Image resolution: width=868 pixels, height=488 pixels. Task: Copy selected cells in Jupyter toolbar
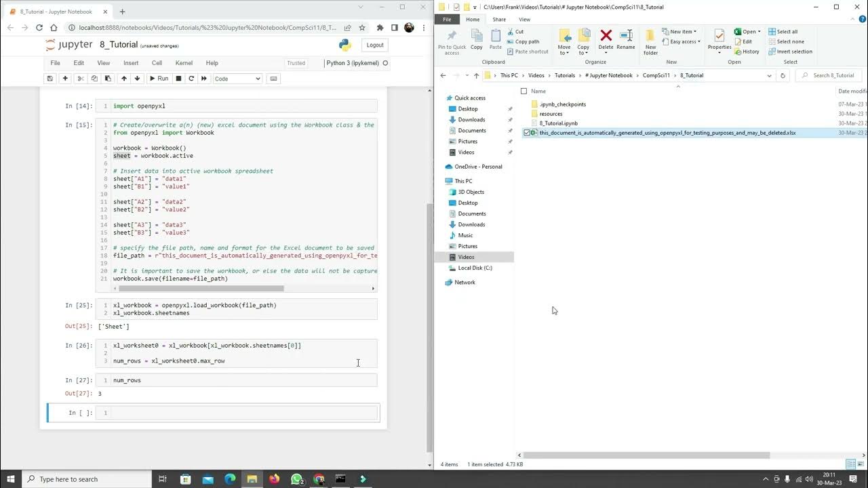(x=94, y=79)
